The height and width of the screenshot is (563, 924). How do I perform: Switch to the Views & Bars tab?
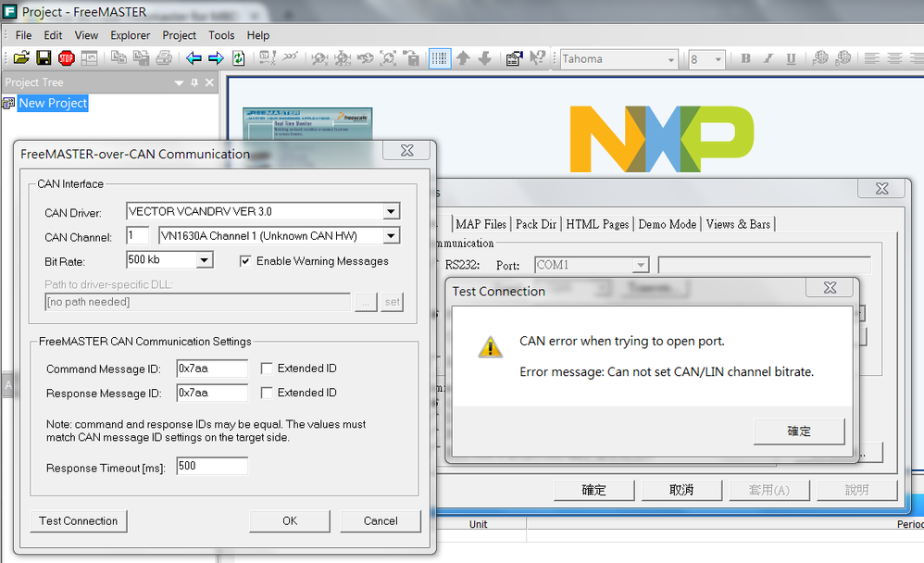click(739, 224)
